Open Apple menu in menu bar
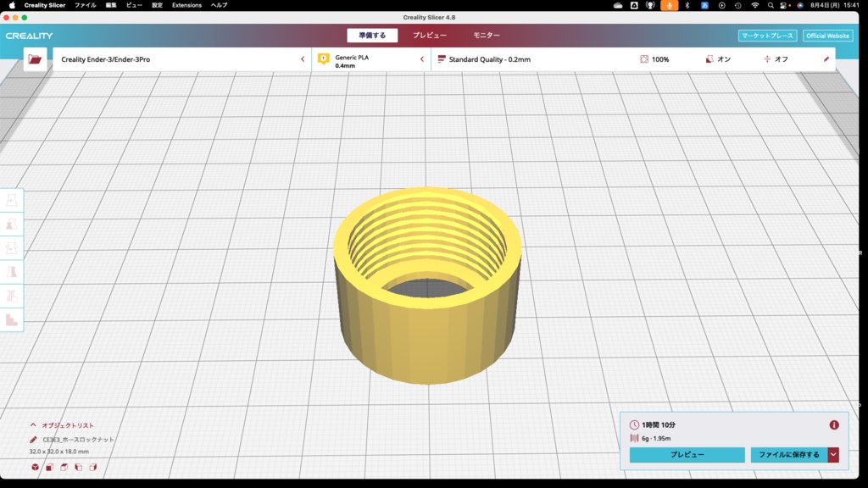Viewport: 868px width, 488px height. 12,5
